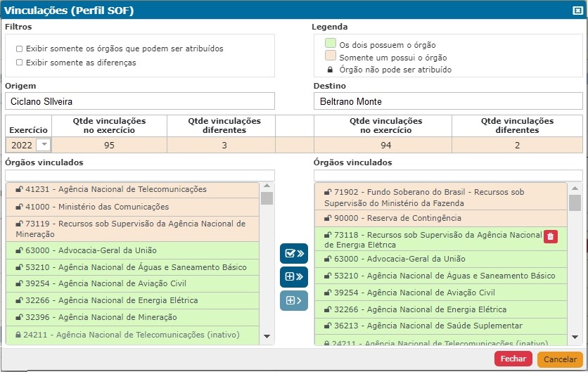
Task: Click the peach 'Somente um possui' legend swatch
Action: coord(331,56)
